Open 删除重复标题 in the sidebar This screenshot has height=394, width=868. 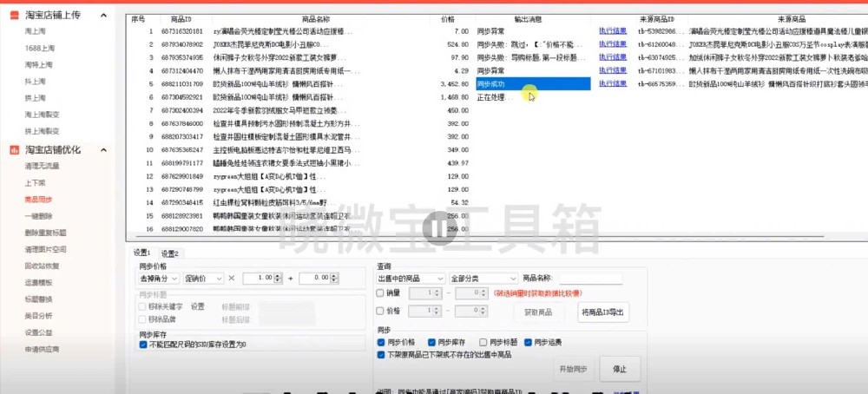pos(45,233)
